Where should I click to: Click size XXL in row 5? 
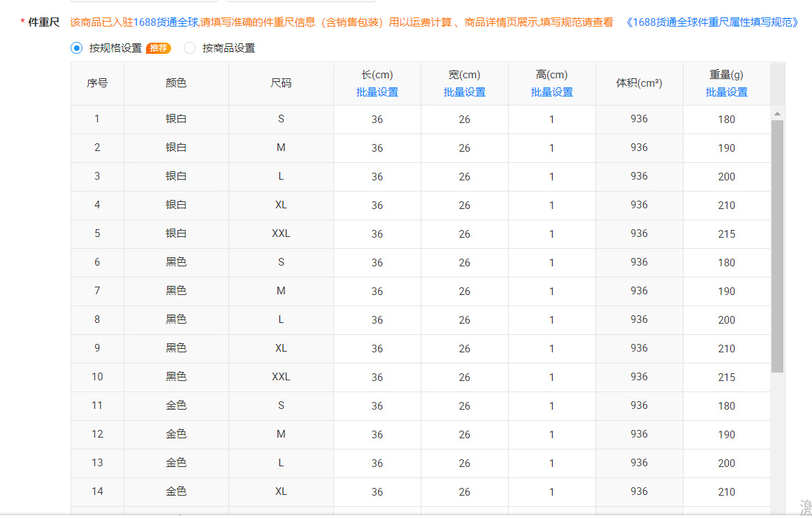[x=281, y=233]
